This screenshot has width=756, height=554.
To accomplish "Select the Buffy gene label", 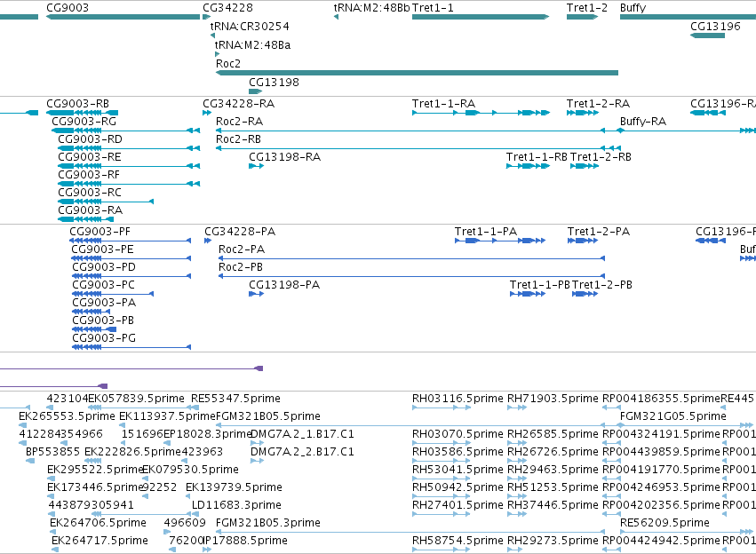I will coord(633,8).
